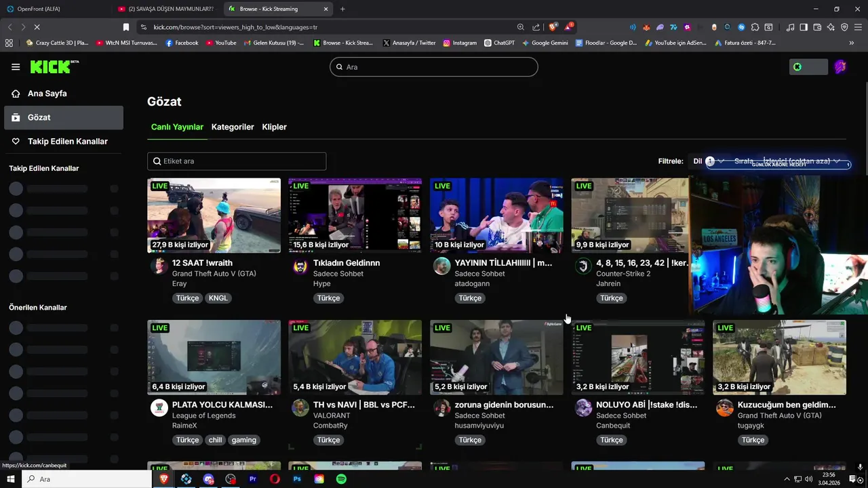Click husamviyuviyu channel avatar

441,407
